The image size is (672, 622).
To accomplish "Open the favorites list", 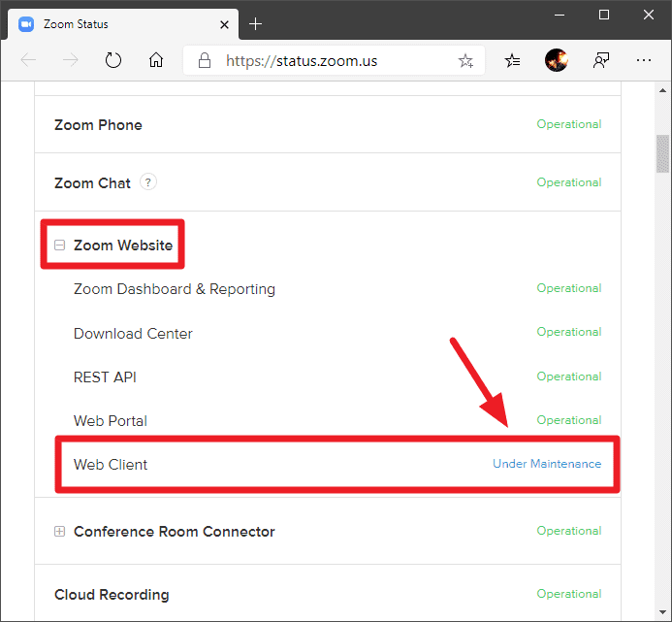I will pos(512,60).
